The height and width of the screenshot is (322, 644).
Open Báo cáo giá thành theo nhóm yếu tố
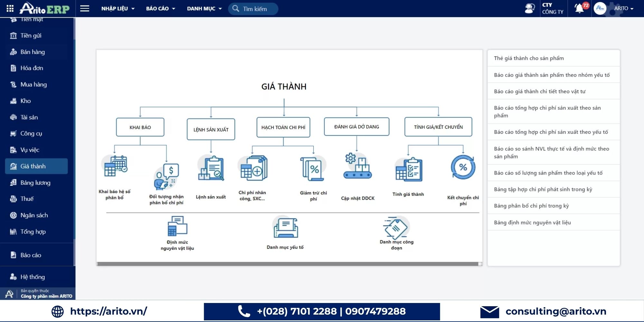554,75
